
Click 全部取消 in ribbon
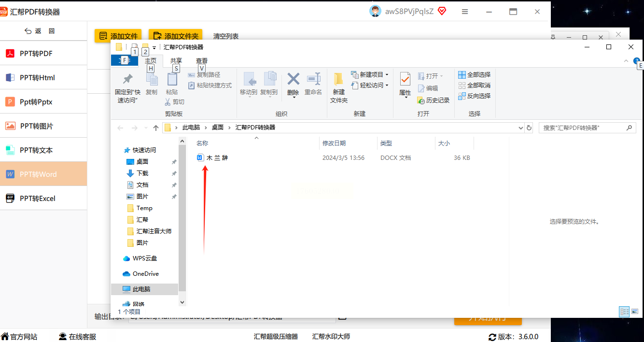(474, 85)
